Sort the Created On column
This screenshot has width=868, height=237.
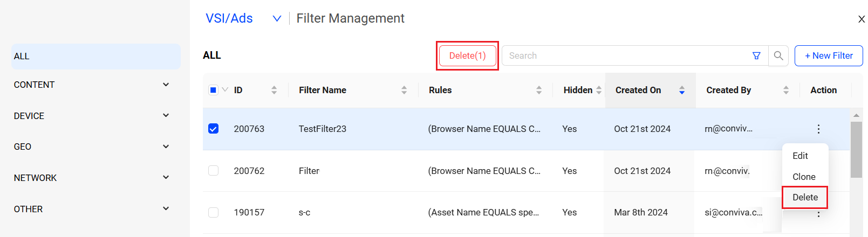click(x=682, y=90)
